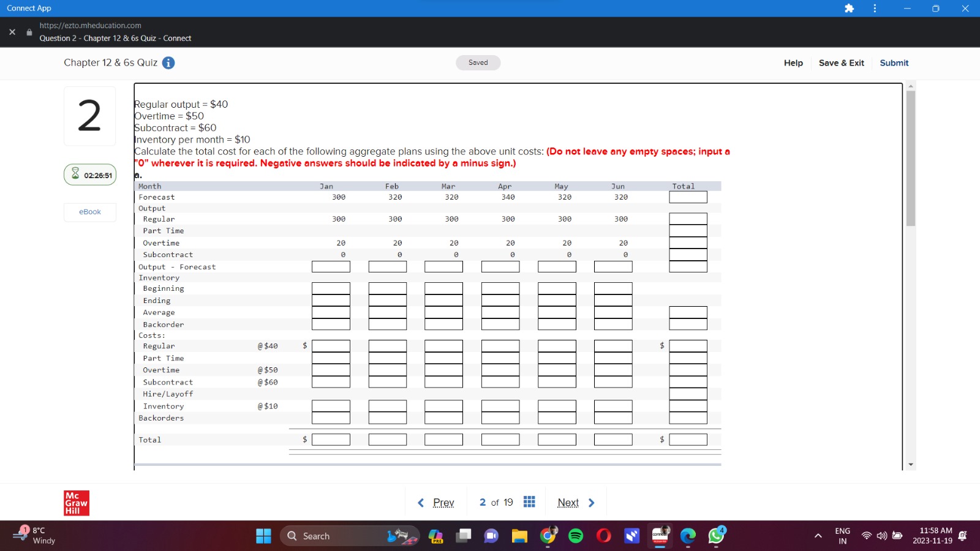Select Backorders cost field for Apr
The height and width of the screenshot is (551, 980).
tap(500, 418)
